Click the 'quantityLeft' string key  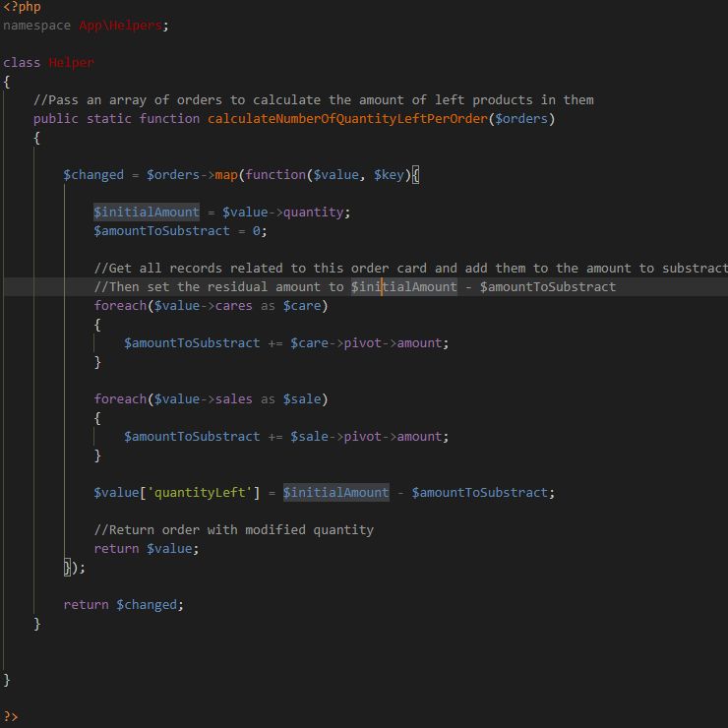pos(200,493)
